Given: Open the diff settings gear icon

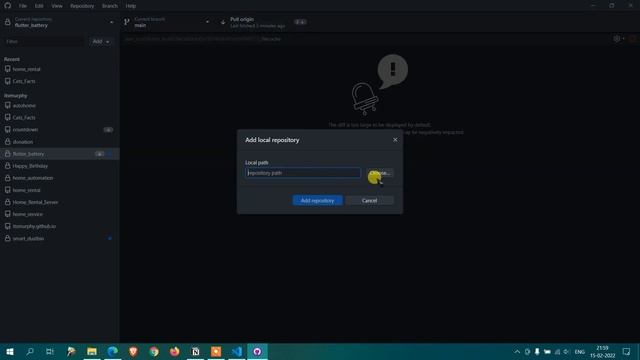Looking at the screenshot, I should 617,39.
